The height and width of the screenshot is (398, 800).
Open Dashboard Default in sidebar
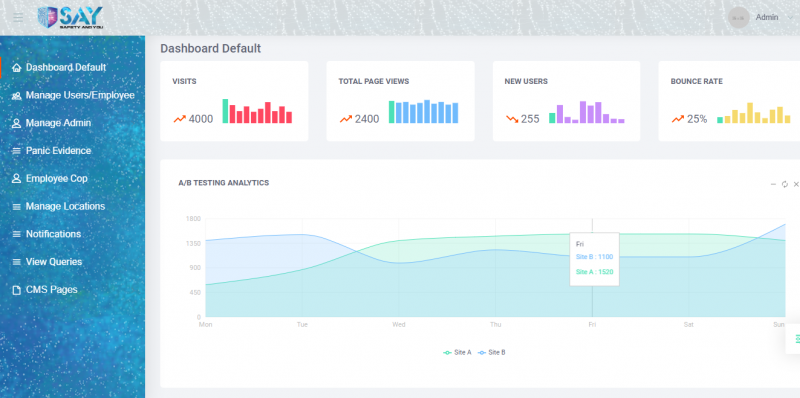[66, 67]
